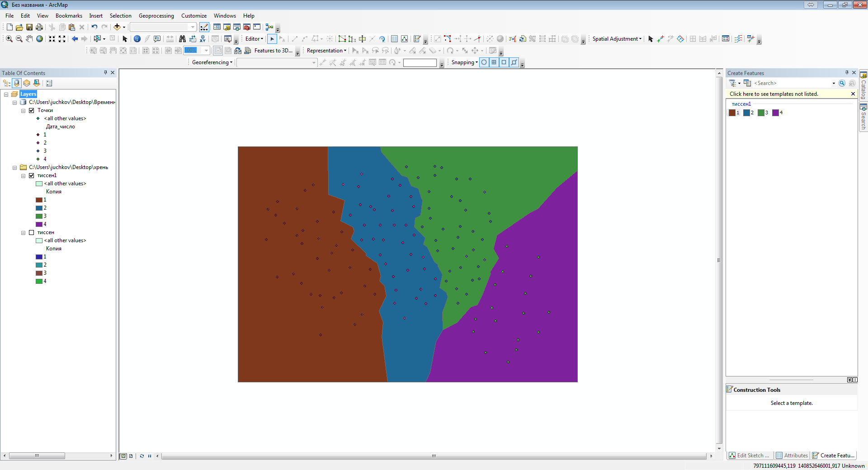
Task: Open the Geoprocessing menu
Action: coord(156,16)
